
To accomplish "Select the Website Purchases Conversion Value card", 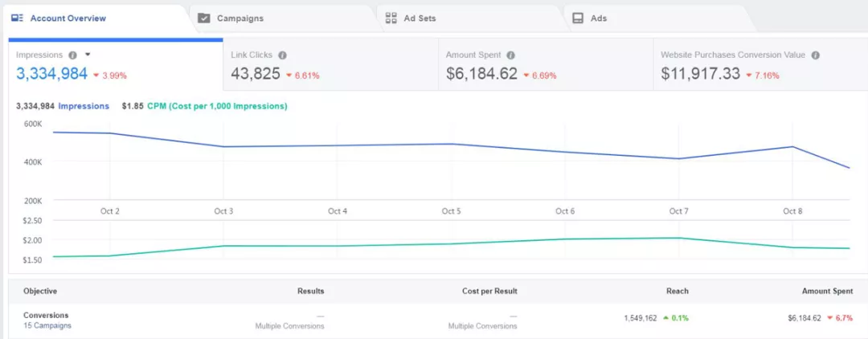I will pyautogui.click(x=760, y=65).
